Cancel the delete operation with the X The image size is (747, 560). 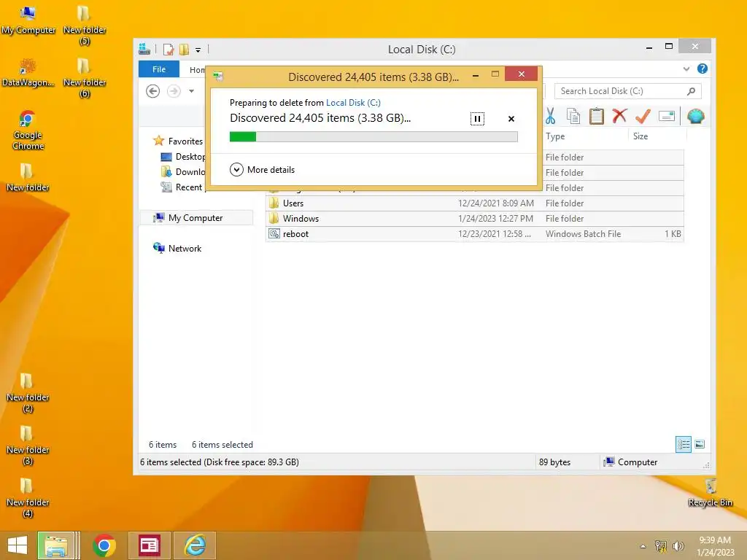coord(511,119)
